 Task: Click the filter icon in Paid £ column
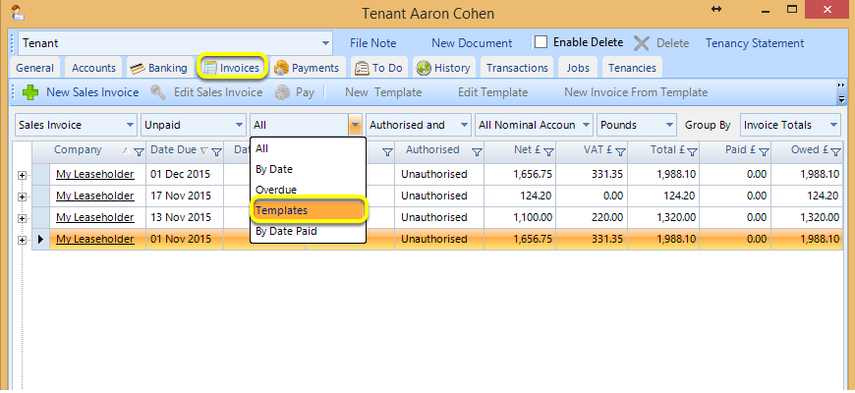tap(764, 152)
